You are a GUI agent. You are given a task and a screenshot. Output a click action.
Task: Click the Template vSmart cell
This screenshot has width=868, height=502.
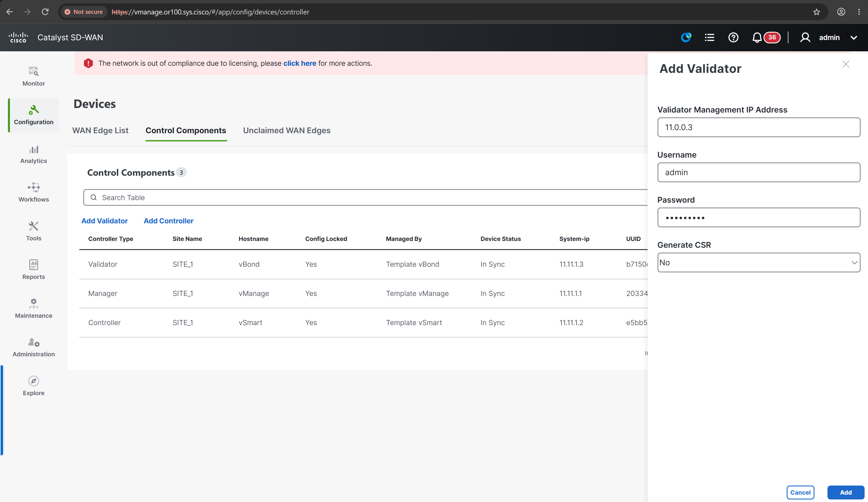pyautogui.click(x=414, y=323)
